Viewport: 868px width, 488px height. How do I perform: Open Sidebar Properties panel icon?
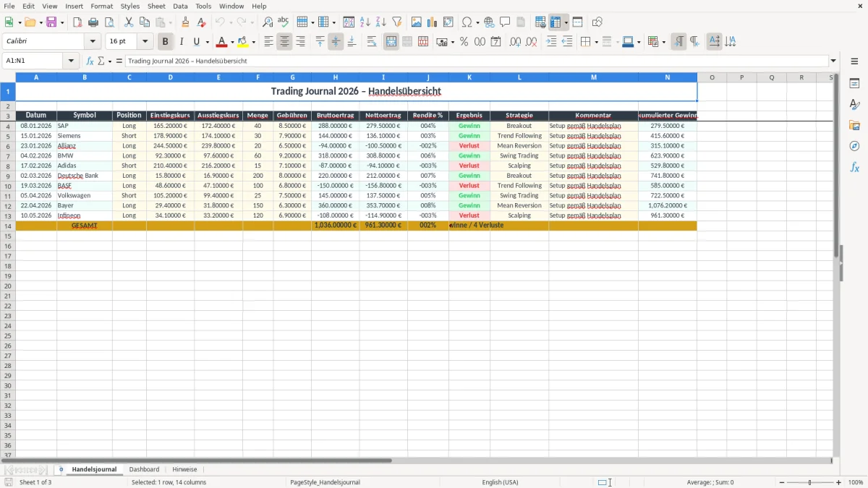pyautogui.click(x=854, y=84)
